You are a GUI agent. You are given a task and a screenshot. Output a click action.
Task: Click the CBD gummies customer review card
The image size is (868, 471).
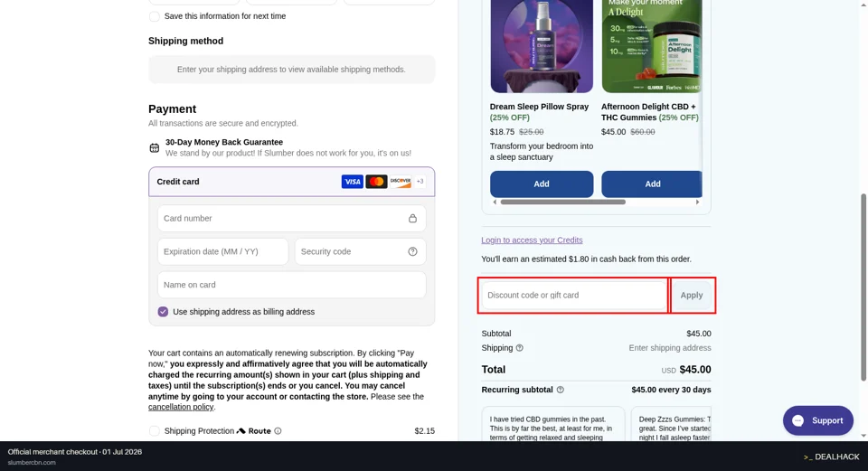click(553, 425)
